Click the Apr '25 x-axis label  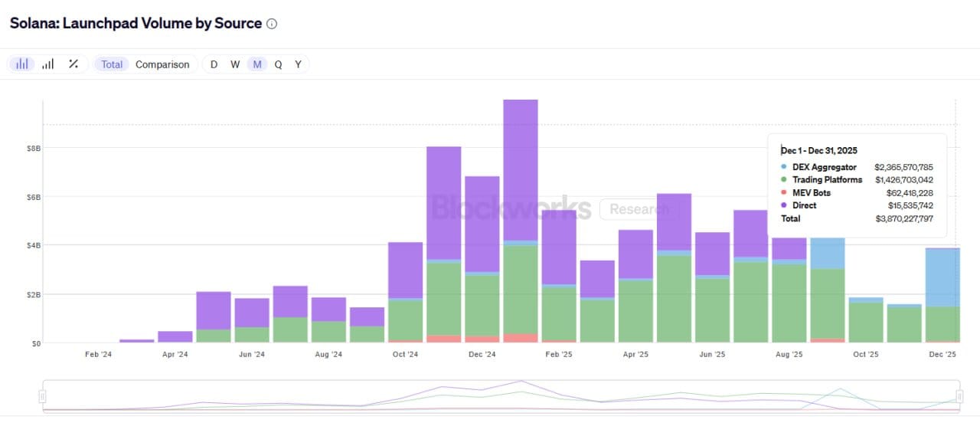[635, 355]
